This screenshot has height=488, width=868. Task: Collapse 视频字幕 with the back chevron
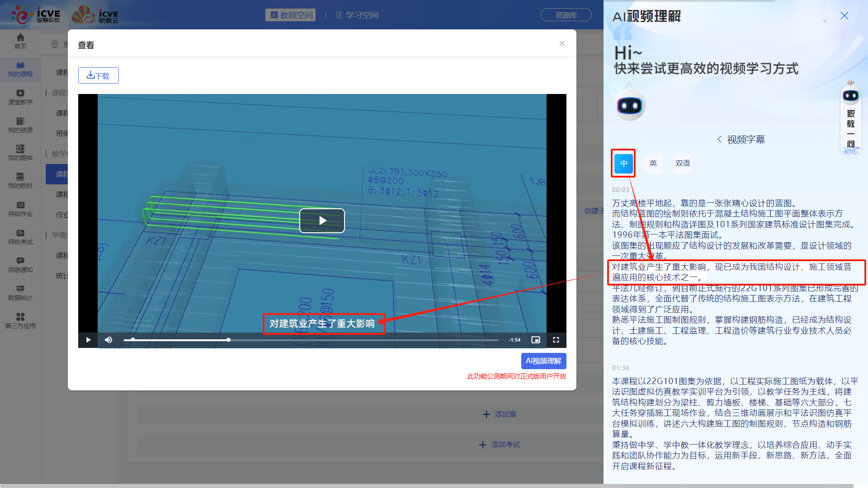point(720,139)
